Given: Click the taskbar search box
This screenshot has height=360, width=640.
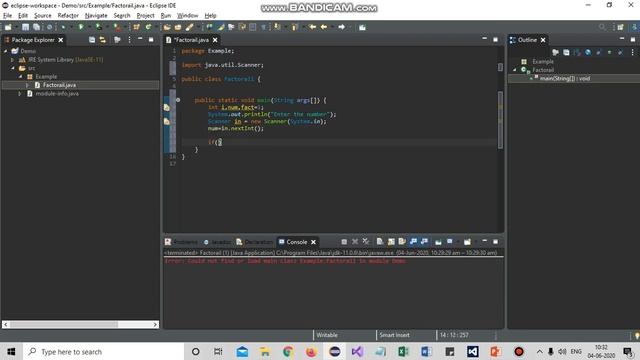Looking at the screenshot, I should [x=104, y=351].
